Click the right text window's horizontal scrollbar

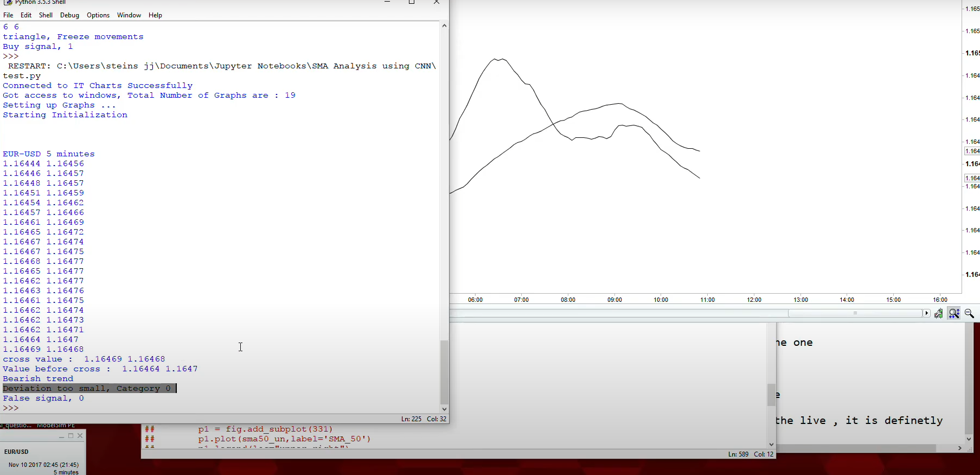(857, 448)
